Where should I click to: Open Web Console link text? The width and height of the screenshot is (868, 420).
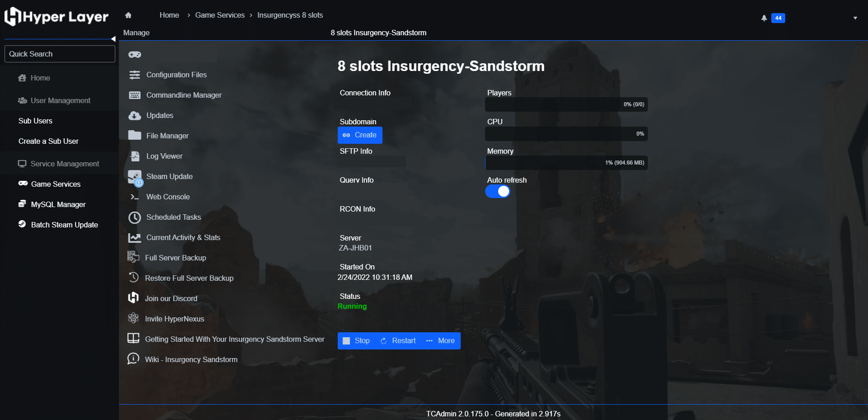tap(168, 197)
